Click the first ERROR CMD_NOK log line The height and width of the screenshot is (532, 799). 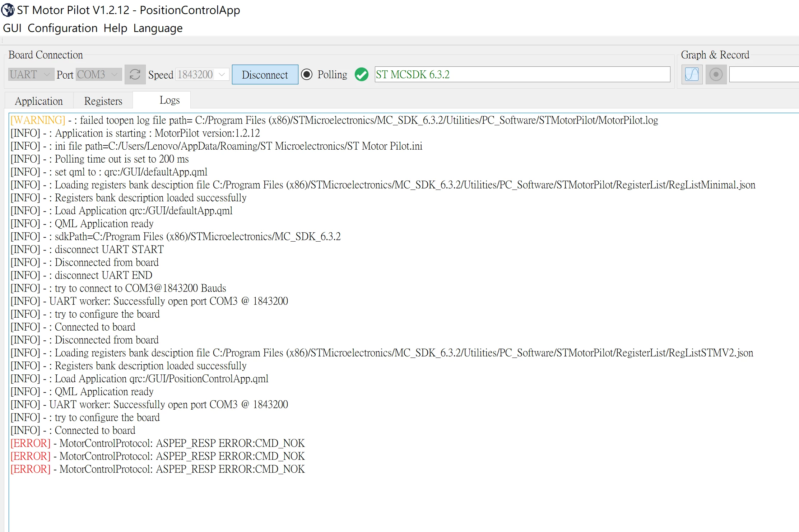coord(158,443)
